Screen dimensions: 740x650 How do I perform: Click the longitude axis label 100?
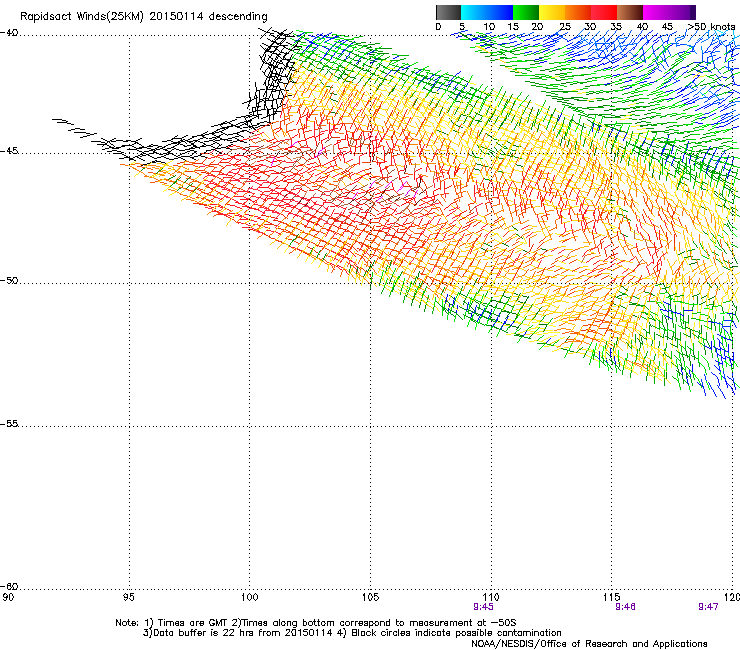pyautogui.click(x=250, y=598)
